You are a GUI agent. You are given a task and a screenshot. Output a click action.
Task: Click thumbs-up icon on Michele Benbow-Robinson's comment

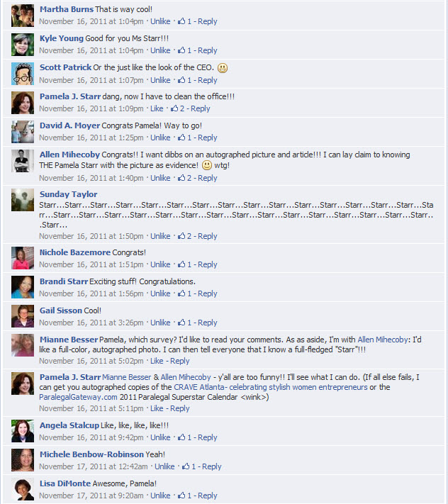tap(186, 466)
